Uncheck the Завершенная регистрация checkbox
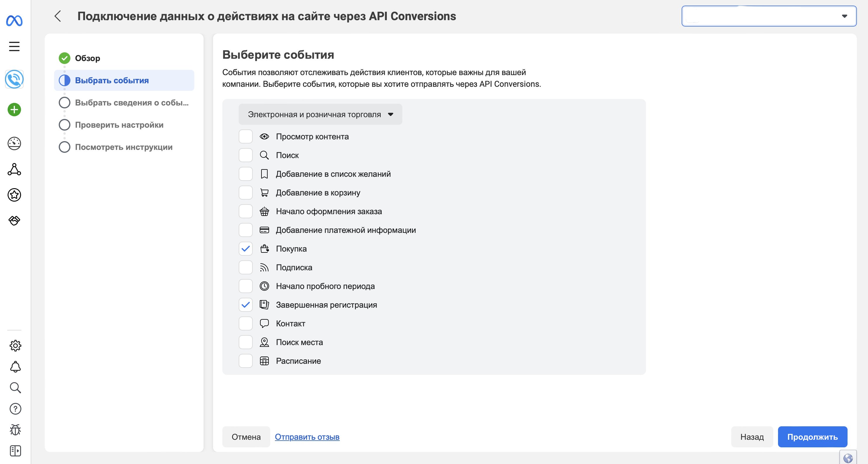This screenshot has width=868, height=464. click(246, 305)
